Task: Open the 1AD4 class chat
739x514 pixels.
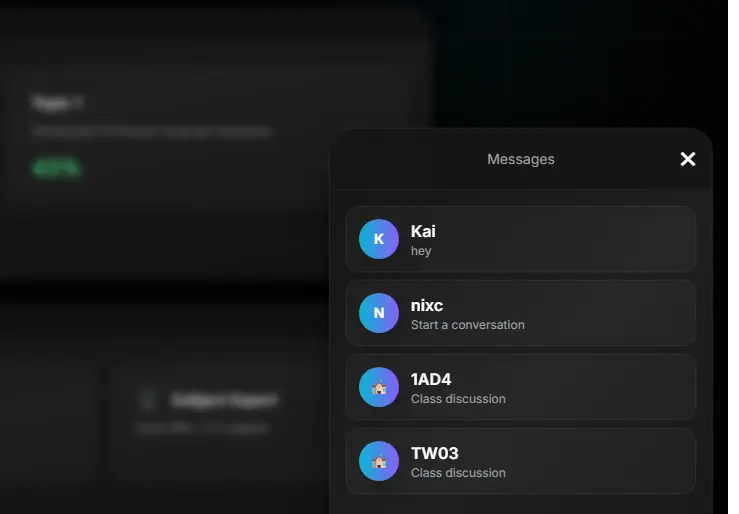Action: 521,387
